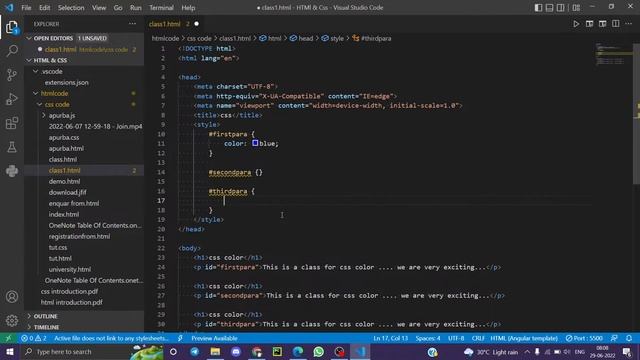Viewport: 640px width, 360px height.
Task: Open the blue color swatch picker
Action: click(x=255, y=143)
